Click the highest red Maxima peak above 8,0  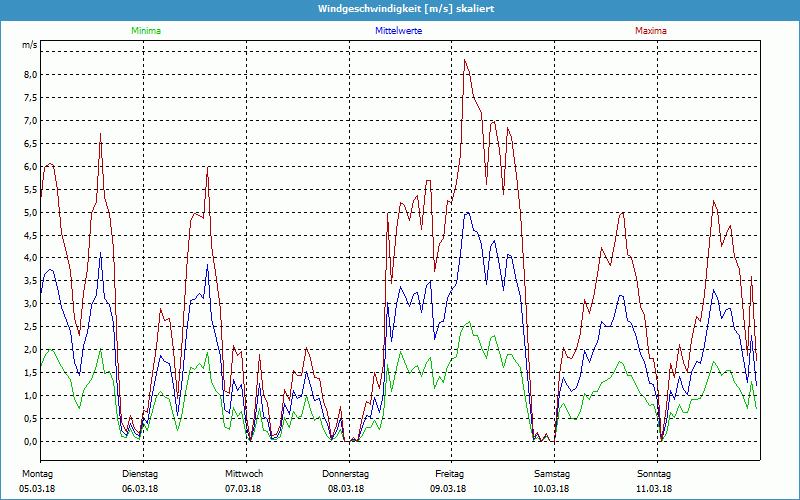464,60
